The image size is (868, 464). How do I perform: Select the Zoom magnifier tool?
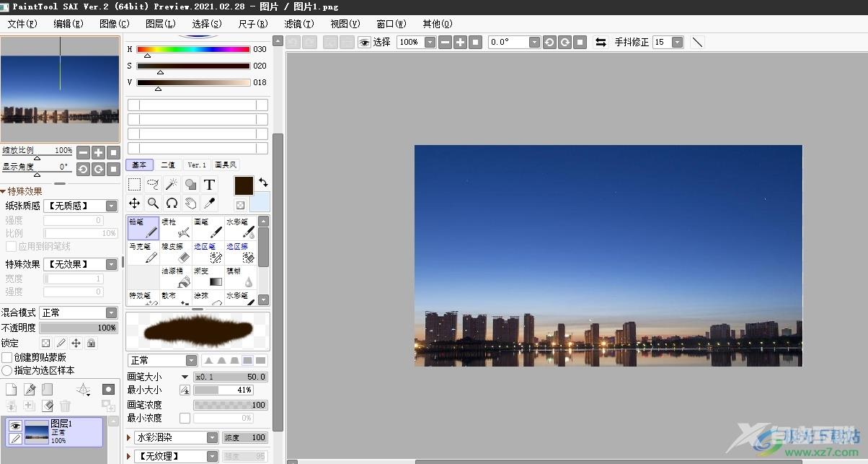point(153,203)
